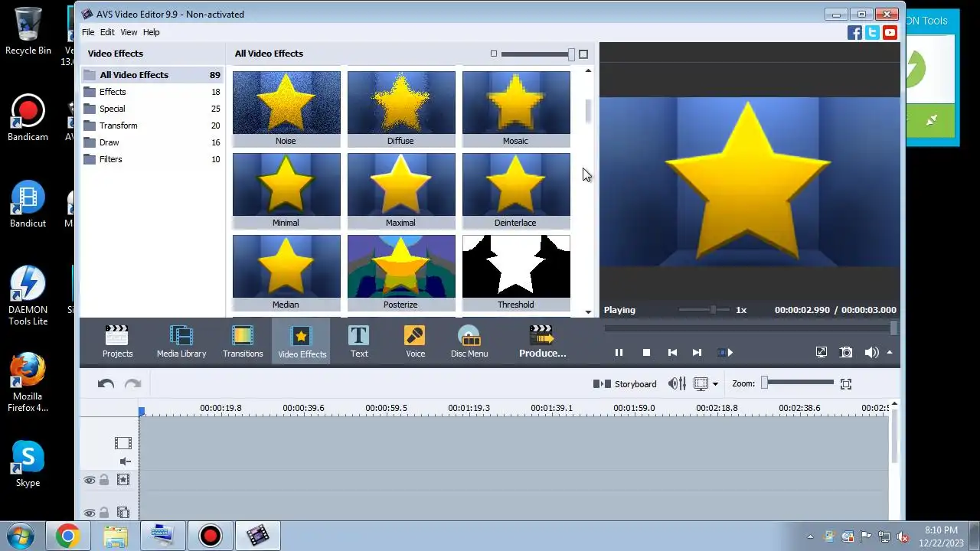Click the video overlay track icon

tap(122, 513)
